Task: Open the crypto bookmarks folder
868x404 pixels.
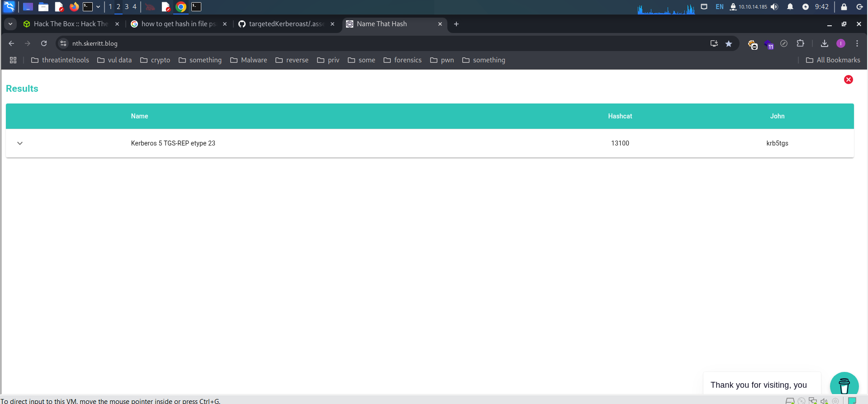Action: click(x=155, y=60)
